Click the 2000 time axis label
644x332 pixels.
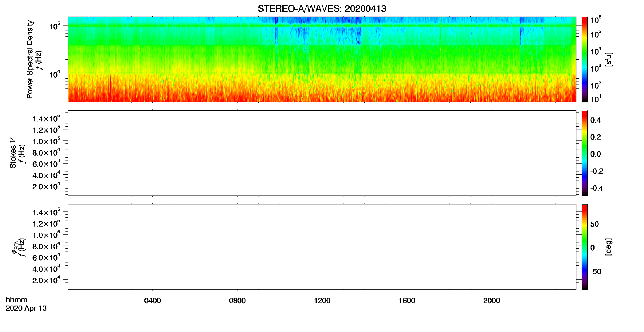[x=492, y=301]
